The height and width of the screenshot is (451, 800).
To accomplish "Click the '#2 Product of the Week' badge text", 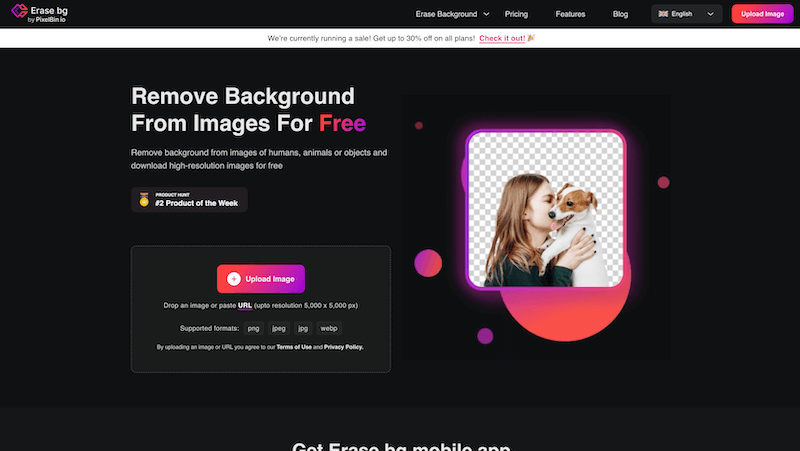I will pos(197,202).
